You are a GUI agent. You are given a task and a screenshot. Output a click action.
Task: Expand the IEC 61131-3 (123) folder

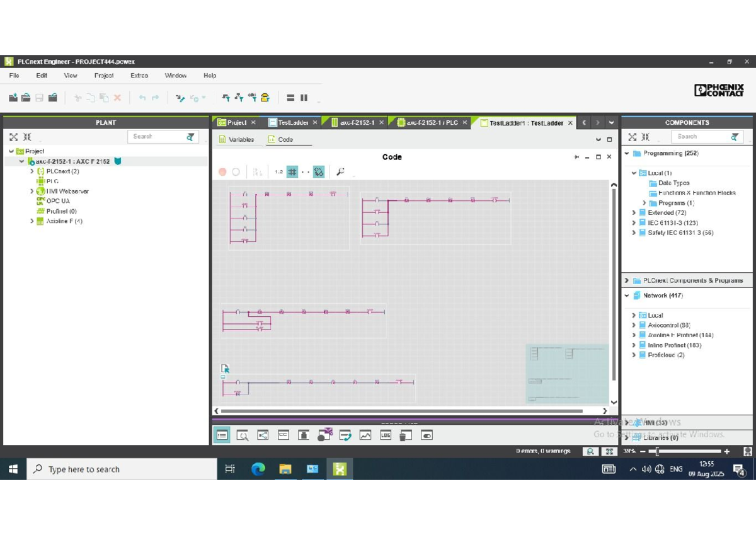click(634, 222)
